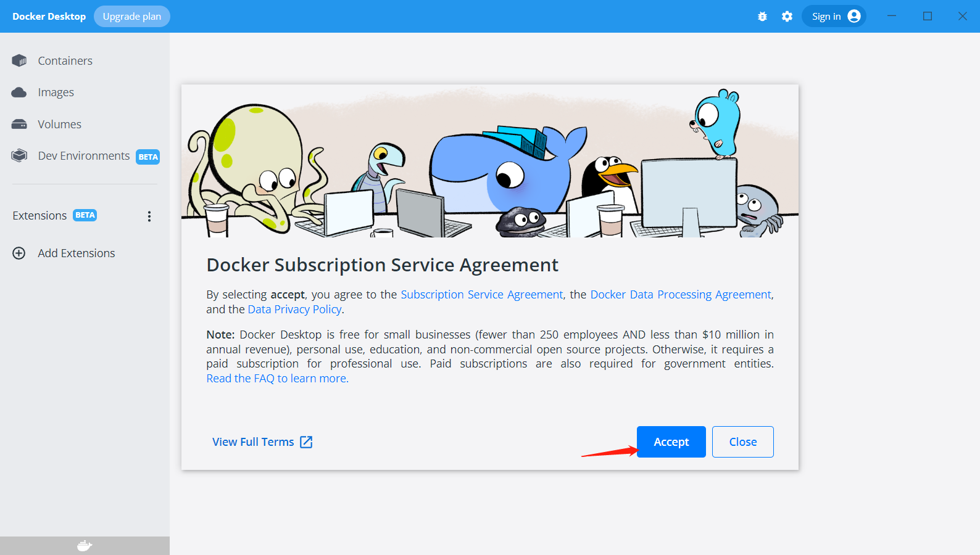Select Dev Environments in the sidebar

[x=85, y=155]
